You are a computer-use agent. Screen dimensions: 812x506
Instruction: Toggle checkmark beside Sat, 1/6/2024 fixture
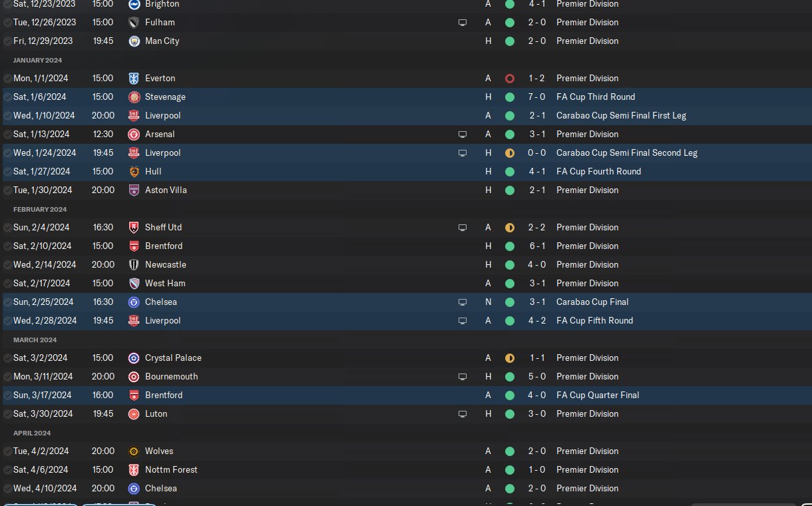click(x=7, y=97)
